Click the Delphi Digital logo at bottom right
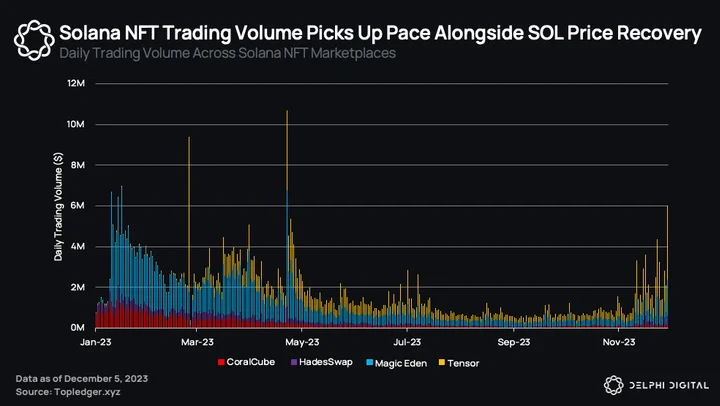 pyautogui.click(x=613, y=385)
